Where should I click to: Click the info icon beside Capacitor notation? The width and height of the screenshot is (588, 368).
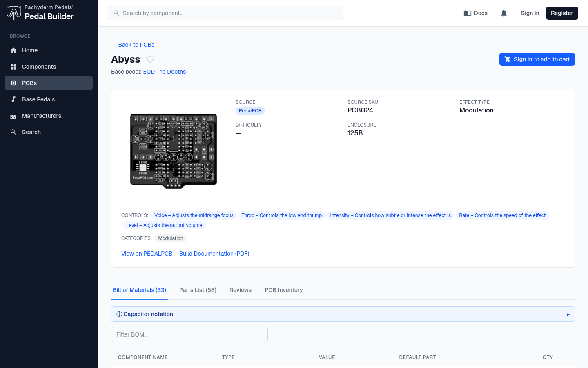[x=119, y=314]
